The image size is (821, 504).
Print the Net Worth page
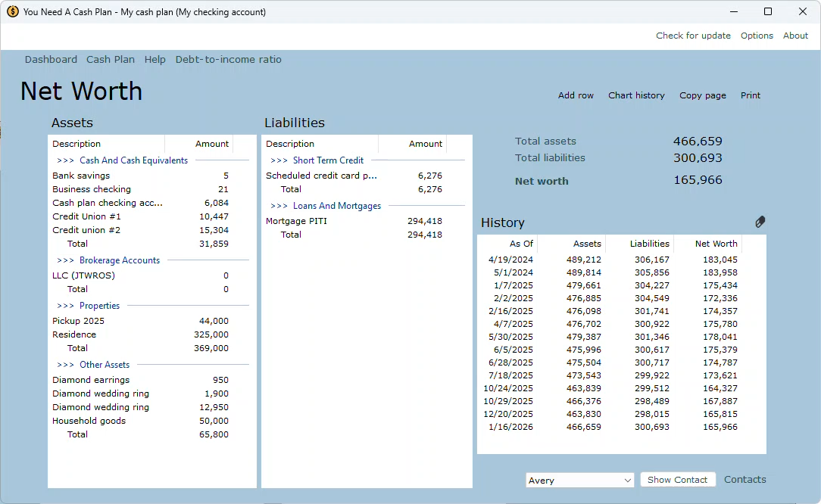click(751, 95)
